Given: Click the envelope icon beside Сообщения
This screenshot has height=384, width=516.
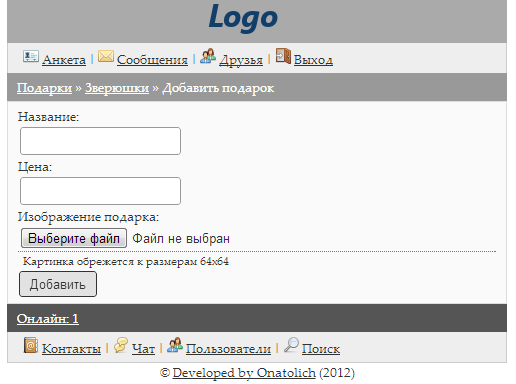Looking at the screenshot, I should coord(106,56).
